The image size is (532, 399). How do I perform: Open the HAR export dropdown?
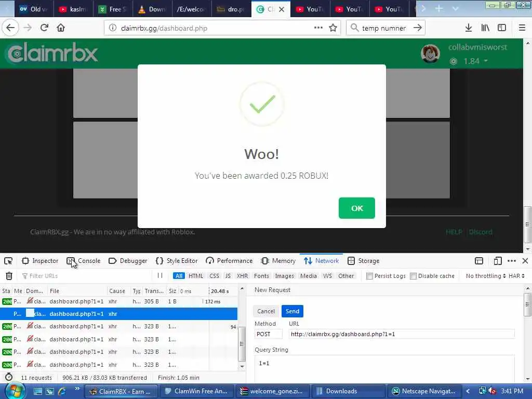pos(516,276)
